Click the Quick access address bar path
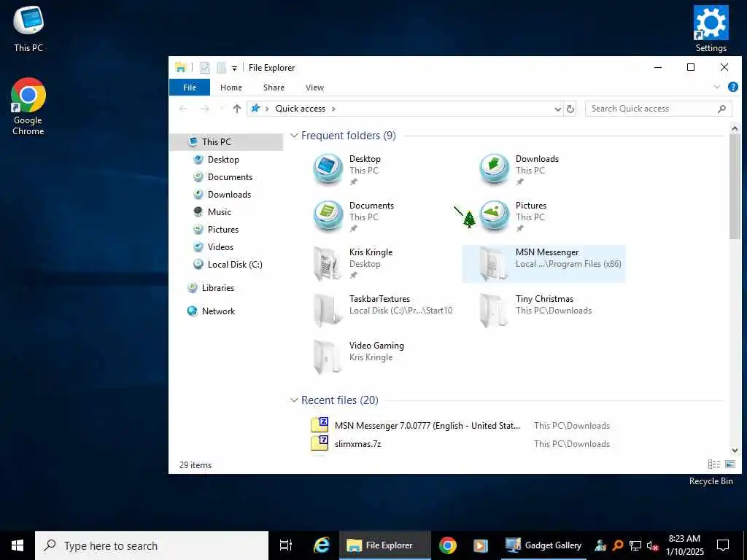This screenshot has width=747, height=560. (x=300, y=109)
